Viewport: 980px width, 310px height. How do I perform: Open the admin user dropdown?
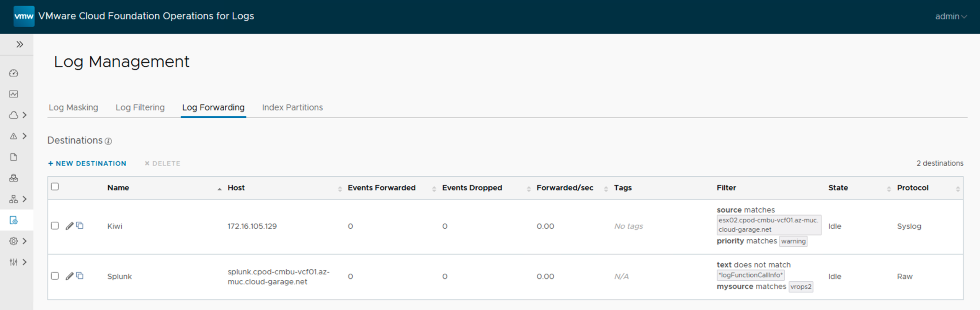(x=951, y=16)
